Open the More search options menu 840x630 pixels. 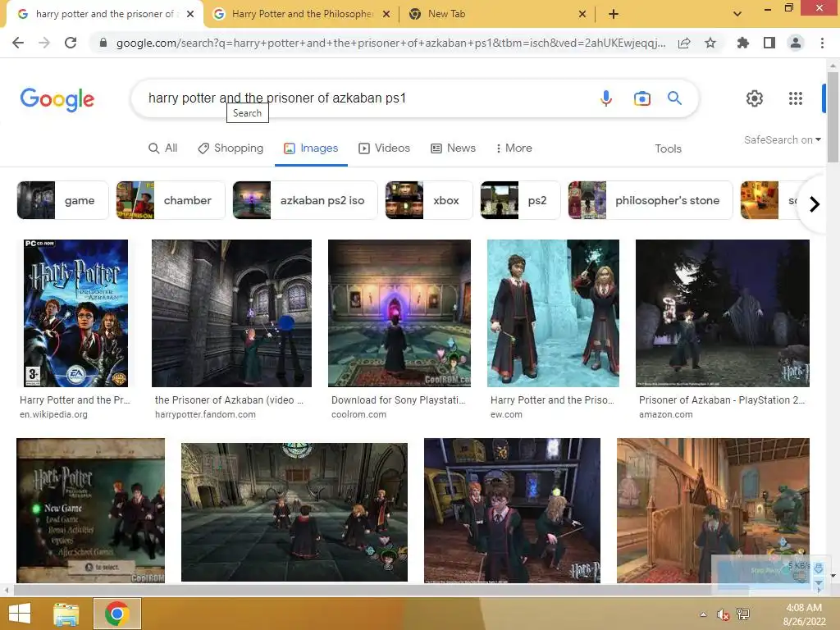coord(514,148)
